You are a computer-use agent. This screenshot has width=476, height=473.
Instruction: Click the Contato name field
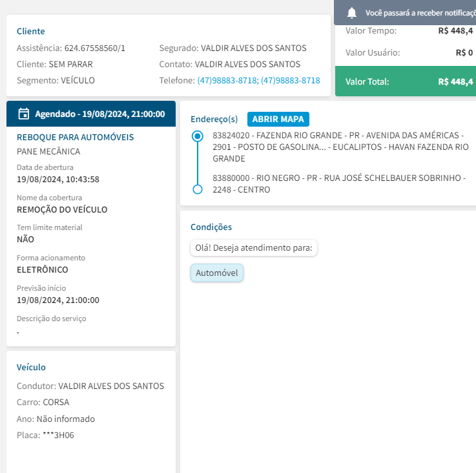(x=247, y=64)
